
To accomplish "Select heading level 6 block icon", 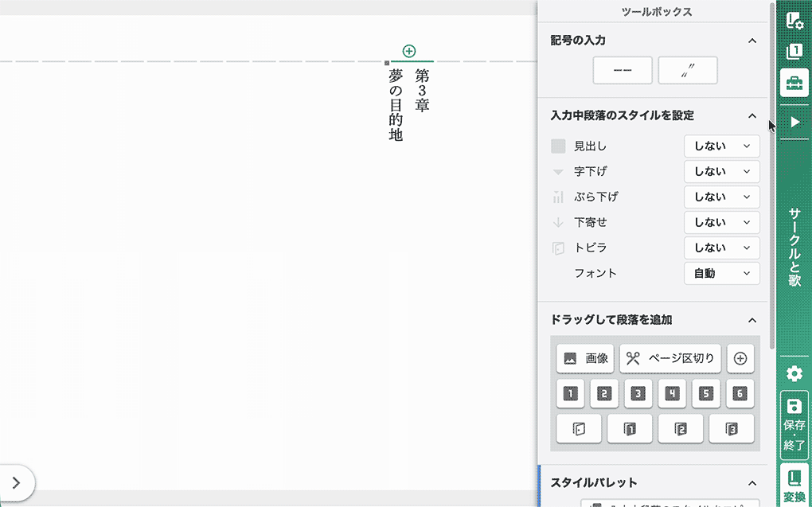I will point(740,394).
